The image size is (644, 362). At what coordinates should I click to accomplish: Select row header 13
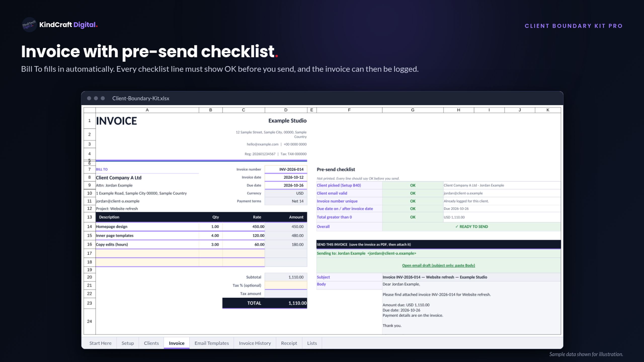(x=90, y=217)
